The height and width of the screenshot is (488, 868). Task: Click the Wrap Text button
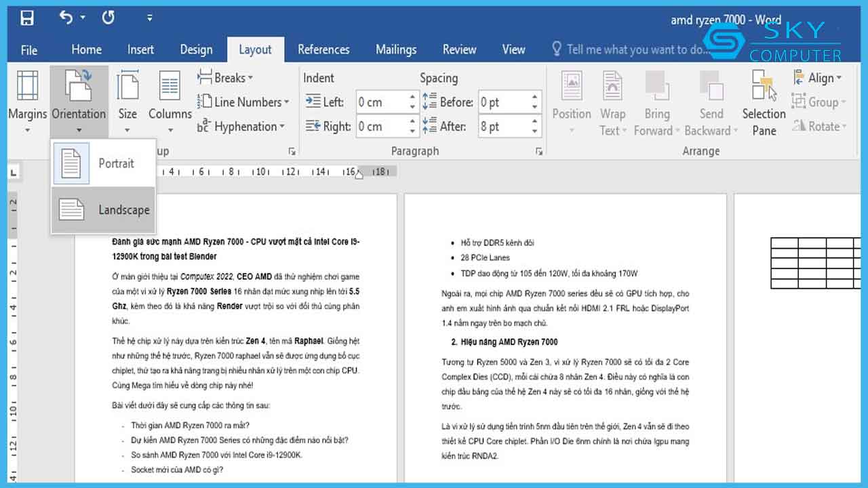[x=612, y=103]
